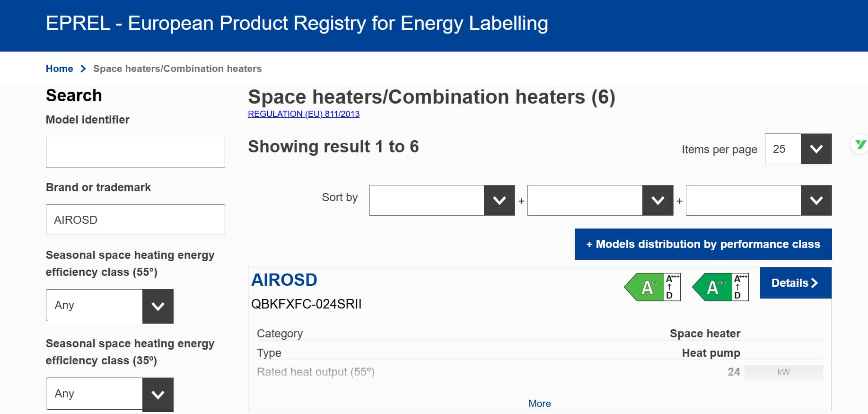Click the first green energy class label icon
The image size is (868, 414).
tap(652, 287)
